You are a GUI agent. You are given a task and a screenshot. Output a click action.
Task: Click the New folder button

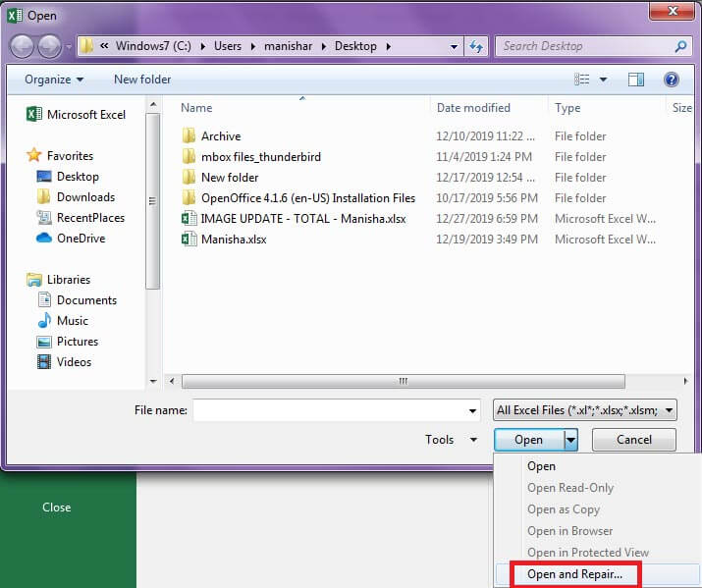(142, 80)
